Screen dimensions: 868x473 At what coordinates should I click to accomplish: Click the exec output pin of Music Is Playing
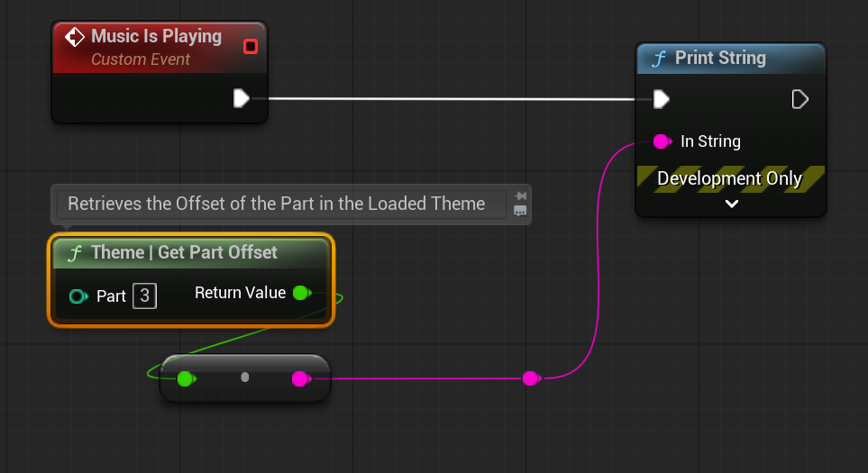coord(241,98)
